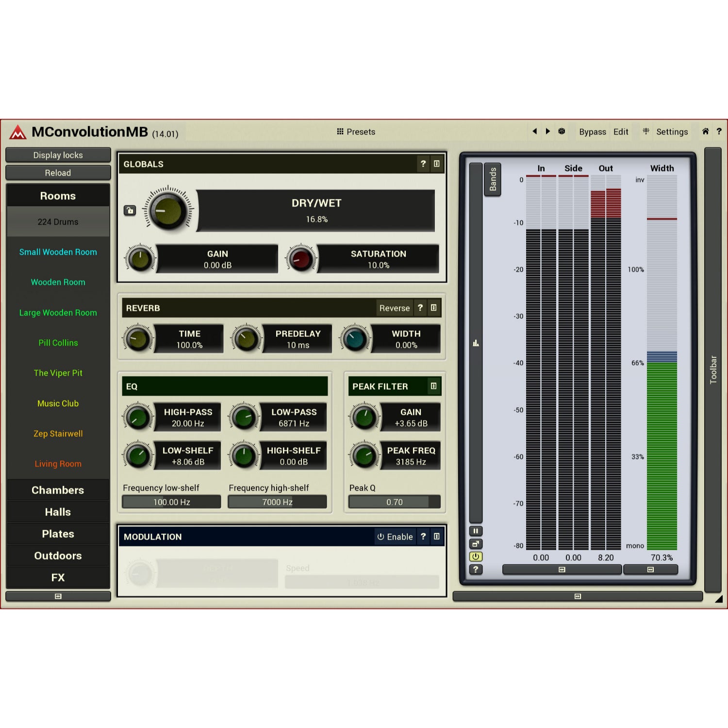Viewport: 728px width, 728px height.
Task: Click the Frequency high-shelf 7000 Hz field
Action: [x=277, y=502]
